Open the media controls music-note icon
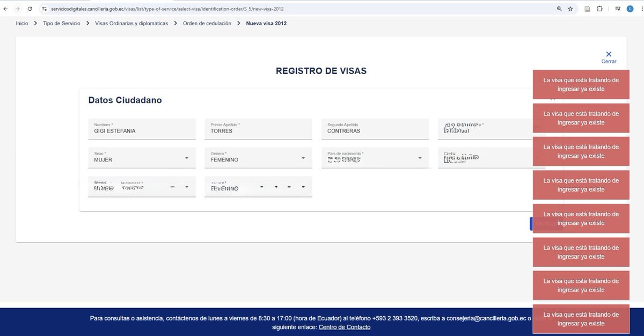This screenshot has width=644, height=336. pyautogui.click(x=618, y=9)
